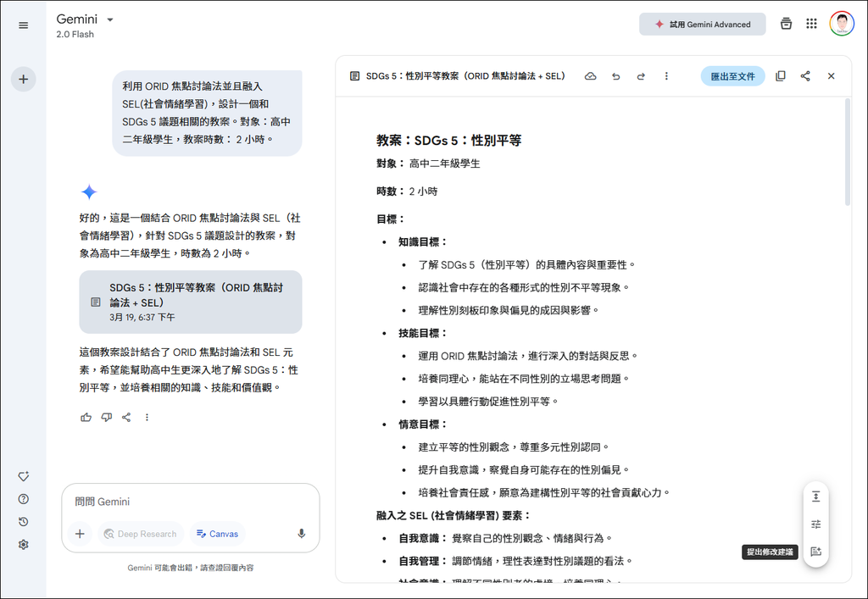868x599 pixels.
Task: Open the Gemini model selector dropdown
Action: (x=85, y=19)
